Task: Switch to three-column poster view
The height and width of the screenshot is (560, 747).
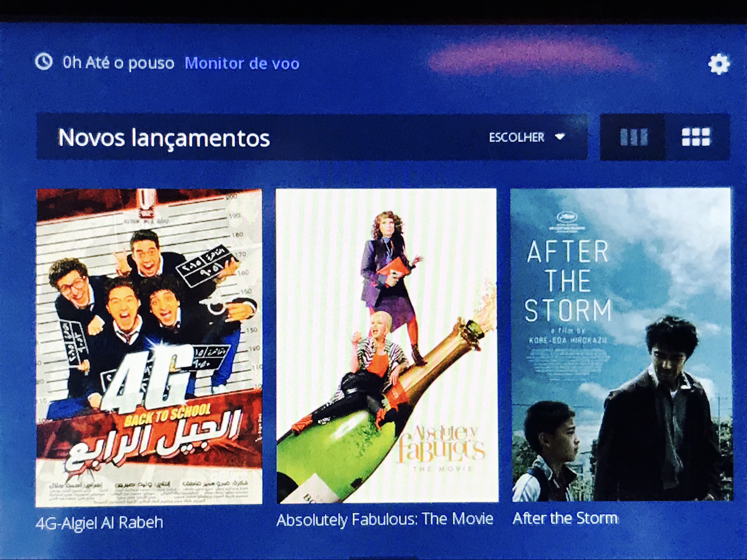Action: [634, 137]
